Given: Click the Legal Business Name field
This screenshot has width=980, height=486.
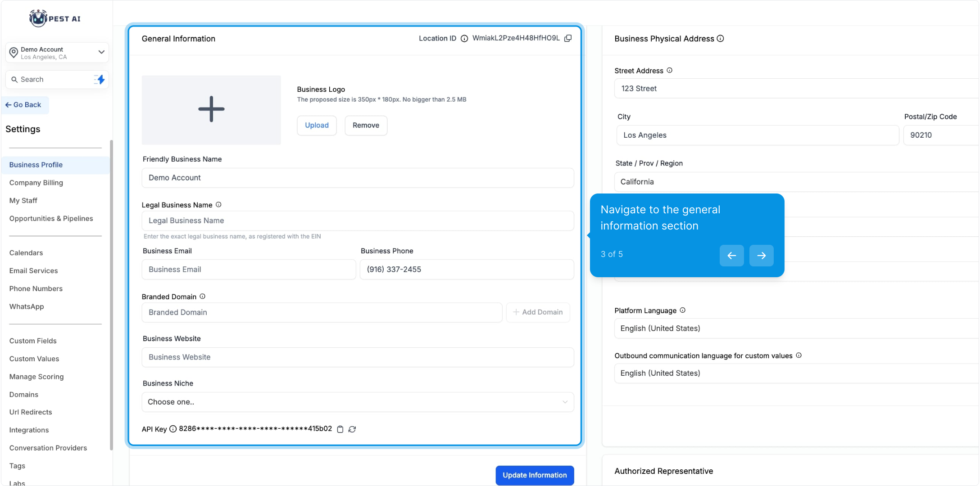Looking at the screenshot, I should (358, 221).
